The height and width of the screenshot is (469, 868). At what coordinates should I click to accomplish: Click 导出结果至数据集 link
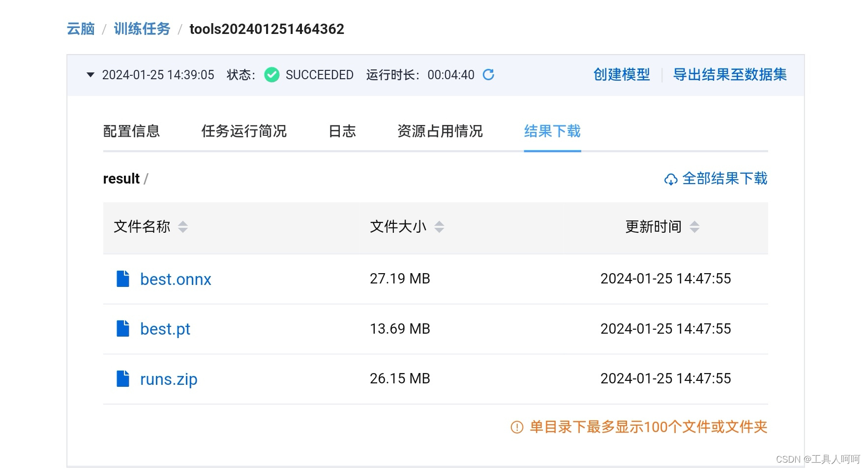click(x=730, y=75)
